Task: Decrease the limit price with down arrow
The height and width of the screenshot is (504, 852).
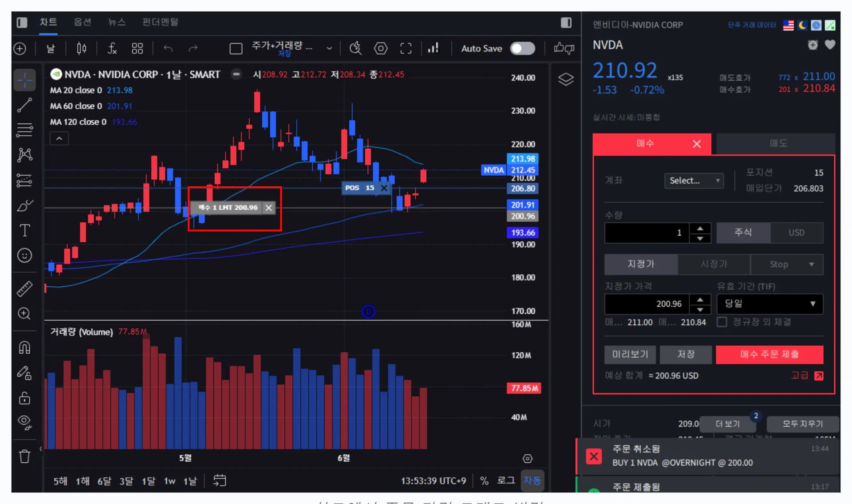Action: [700, 309]
